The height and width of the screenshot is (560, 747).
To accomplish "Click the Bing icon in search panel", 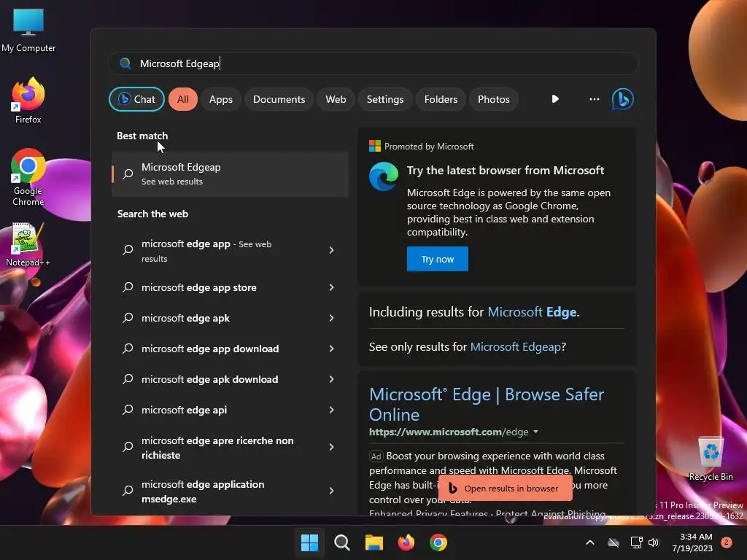I will click(x=623, y=99).
